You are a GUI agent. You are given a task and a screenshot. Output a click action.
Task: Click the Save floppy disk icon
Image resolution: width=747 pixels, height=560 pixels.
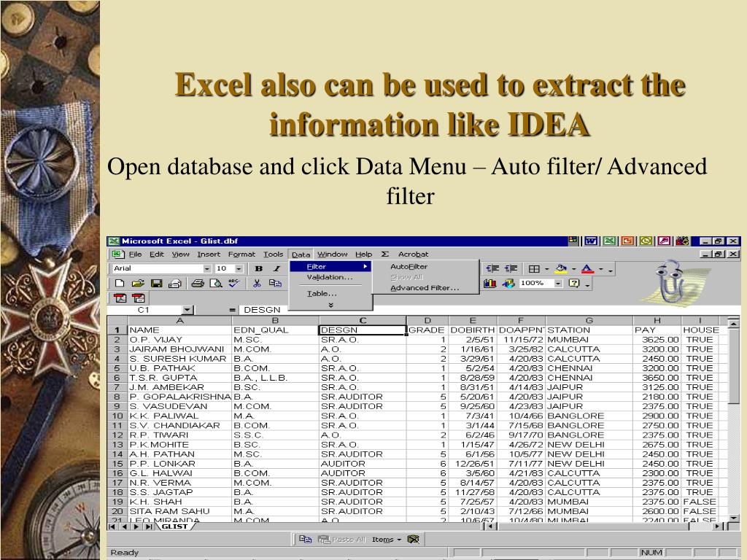156,284
